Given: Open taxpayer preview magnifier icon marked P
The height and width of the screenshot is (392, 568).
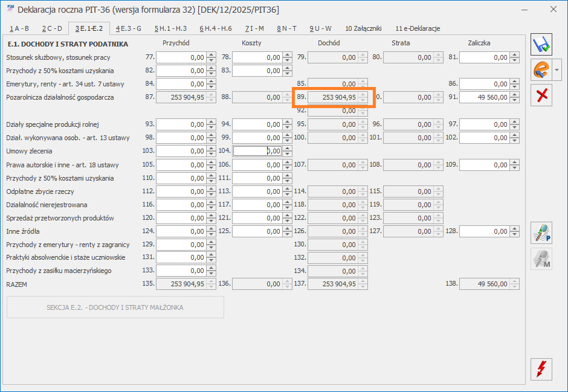Looking at the screenshot, I should (541, 233).
